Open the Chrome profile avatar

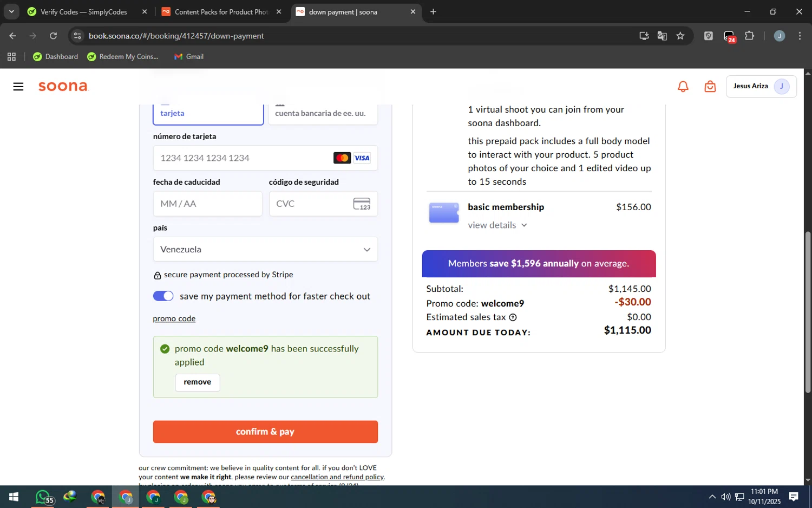click(x=780, y=36)
